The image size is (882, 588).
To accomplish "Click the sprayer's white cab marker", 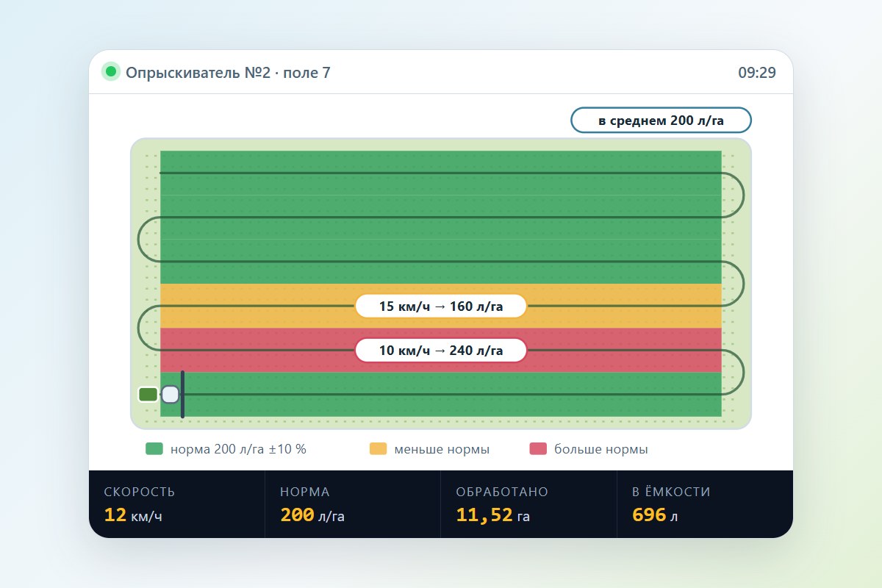I will [x=171, y=395].
